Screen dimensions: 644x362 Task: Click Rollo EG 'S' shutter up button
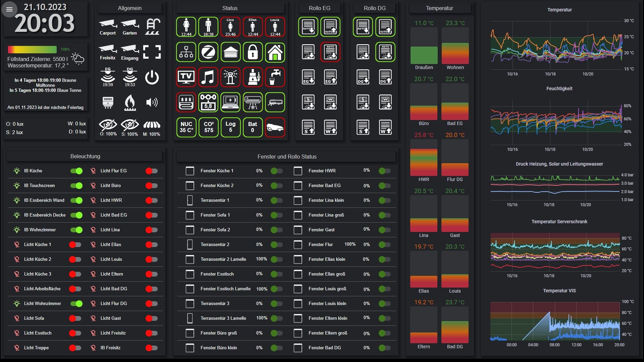pyautogui.click(x=308, y=127)
